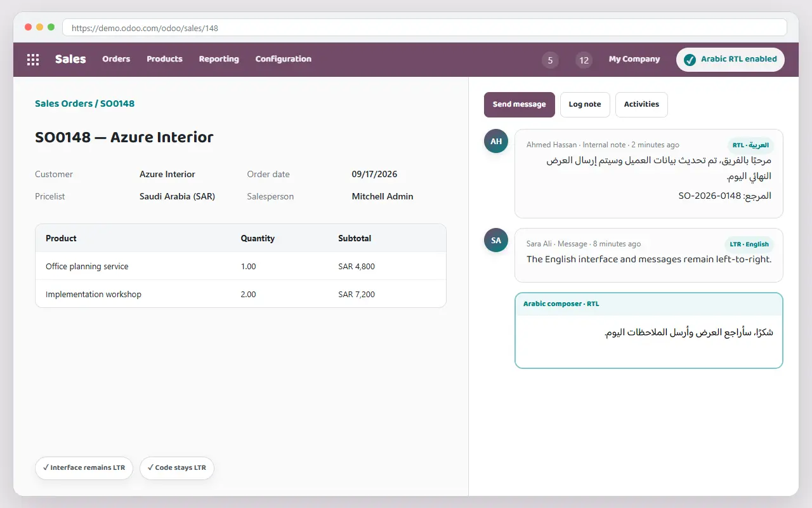Click the SO0148 — Azure Interior heading
This screenshot has height=508, width=812.
pos(124,137)
